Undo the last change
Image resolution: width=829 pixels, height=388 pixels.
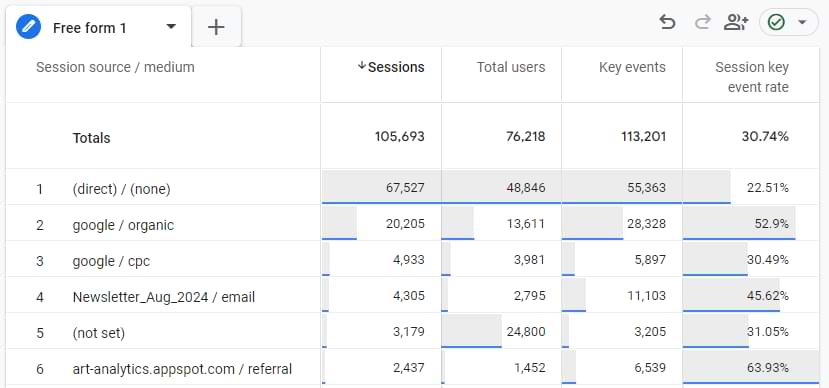coord(667,22)
